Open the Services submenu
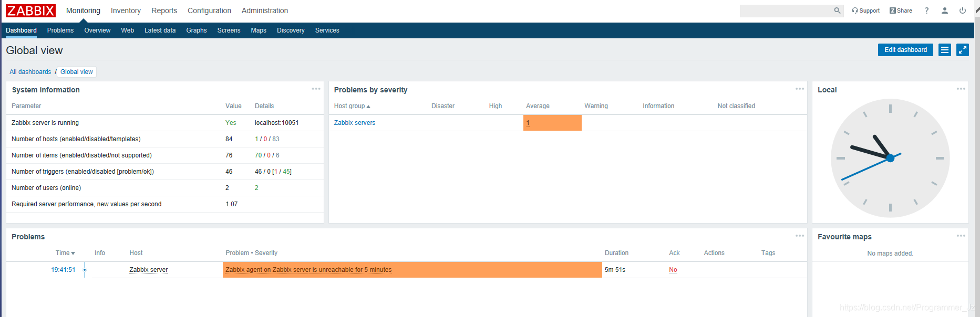 327,30
